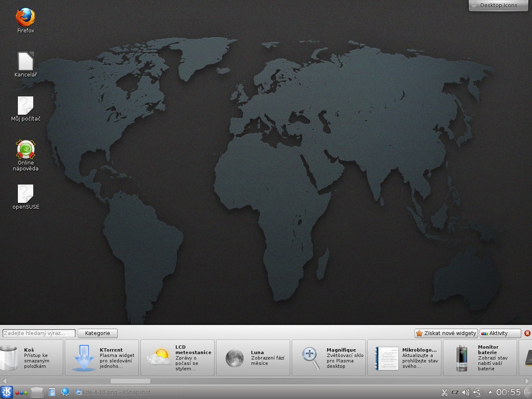Select the KTorrent Plasma widget
The width and height of the screenshot is (532, 399).
(x=102, y=358)
